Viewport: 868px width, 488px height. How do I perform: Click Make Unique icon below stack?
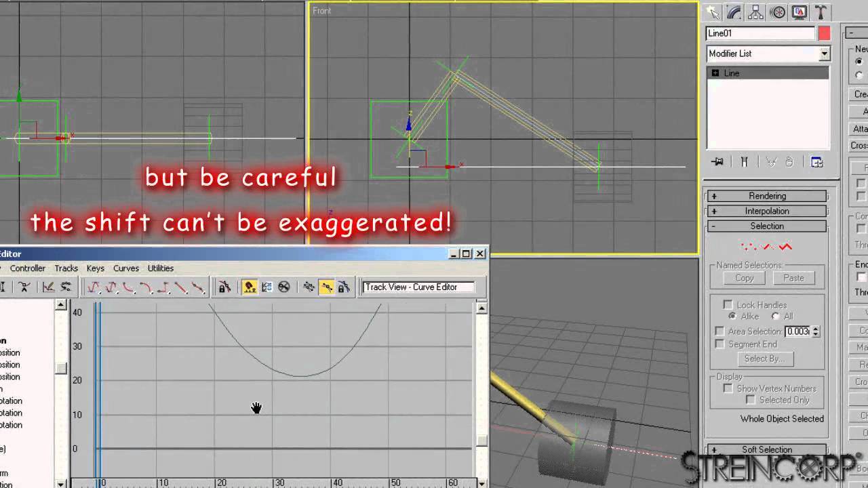click(771, 162)
